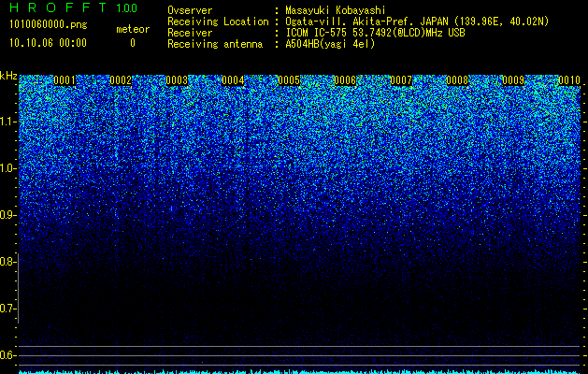Click time marker 0008
The width and height of the screenshot is (588, 374).
[x=457, y=80]
